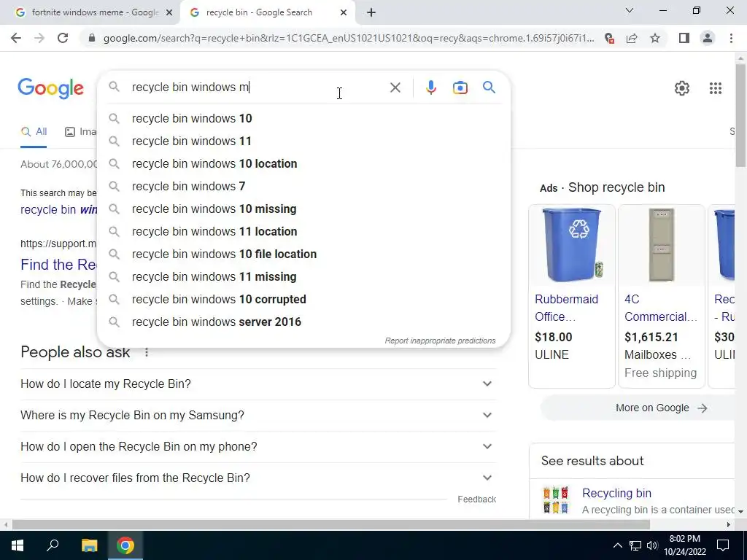Screen dimensions: 747x560
Task: Pick suggestion 'recycle bin windows 10 location'
Action: 303,164
